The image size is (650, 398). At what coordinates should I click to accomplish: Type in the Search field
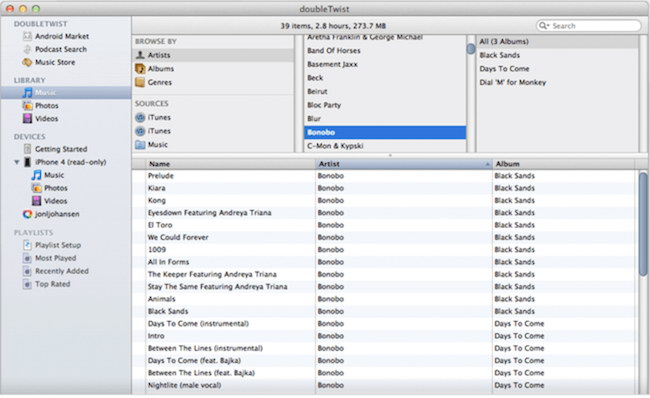(x=589, y=26)
